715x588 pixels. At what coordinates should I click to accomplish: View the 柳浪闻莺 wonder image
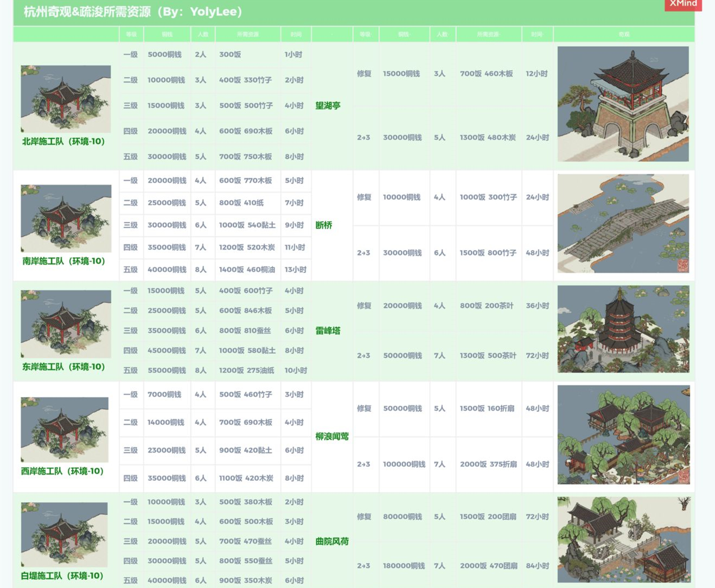(623, 434)
